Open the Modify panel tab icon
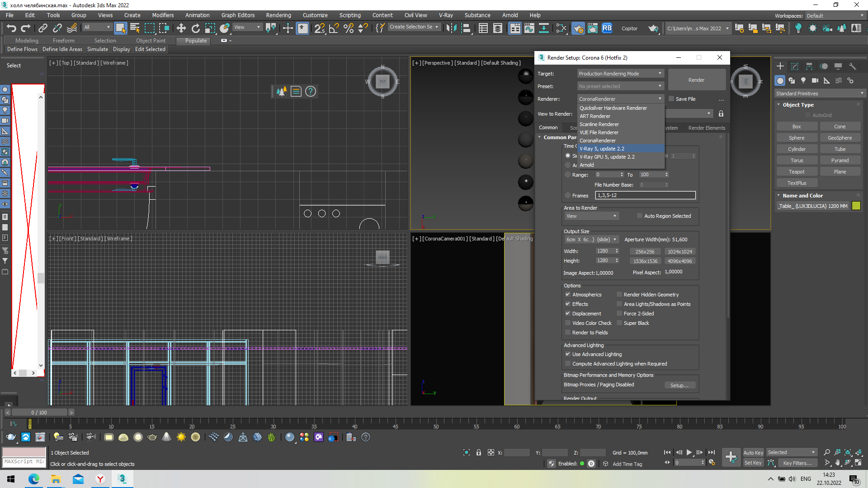 (795, 66)
